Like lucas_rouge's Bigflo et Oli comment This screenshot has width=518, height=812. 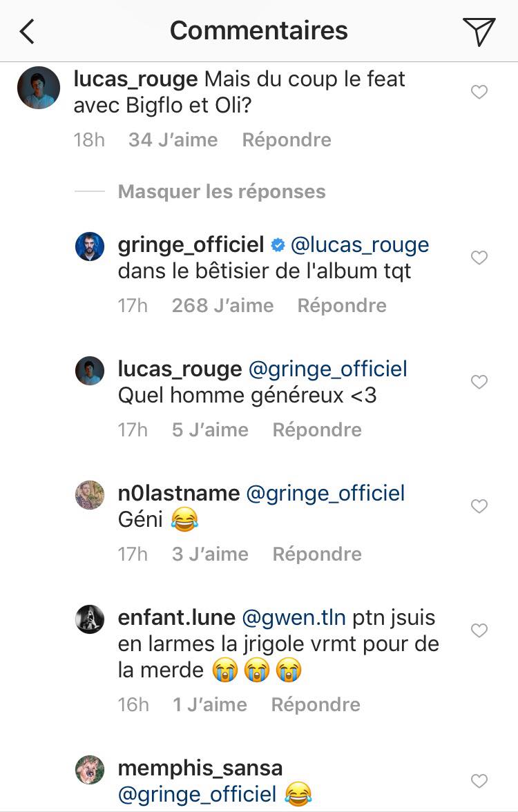tap(479, 92)
